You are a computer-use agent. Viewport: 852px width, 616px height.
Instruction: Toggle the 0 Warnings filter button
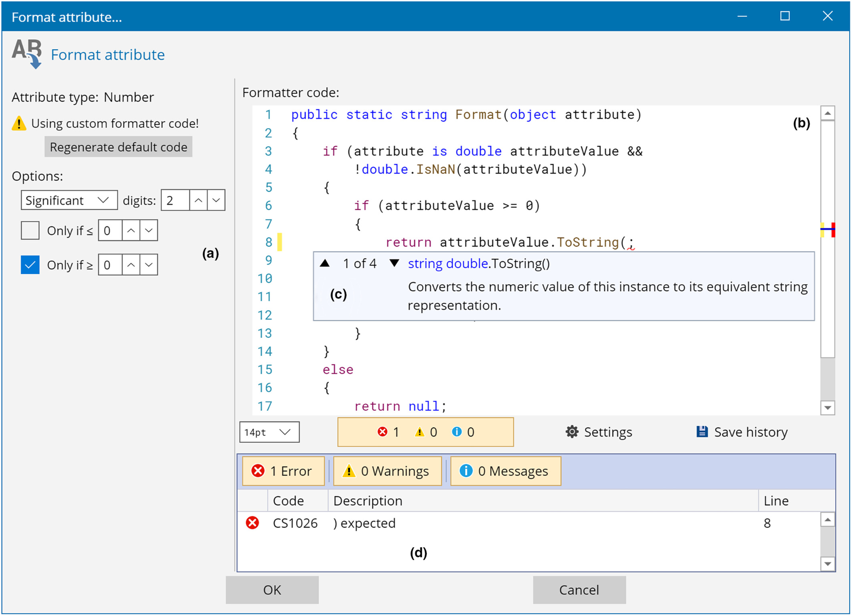click(x=387, y=471)
